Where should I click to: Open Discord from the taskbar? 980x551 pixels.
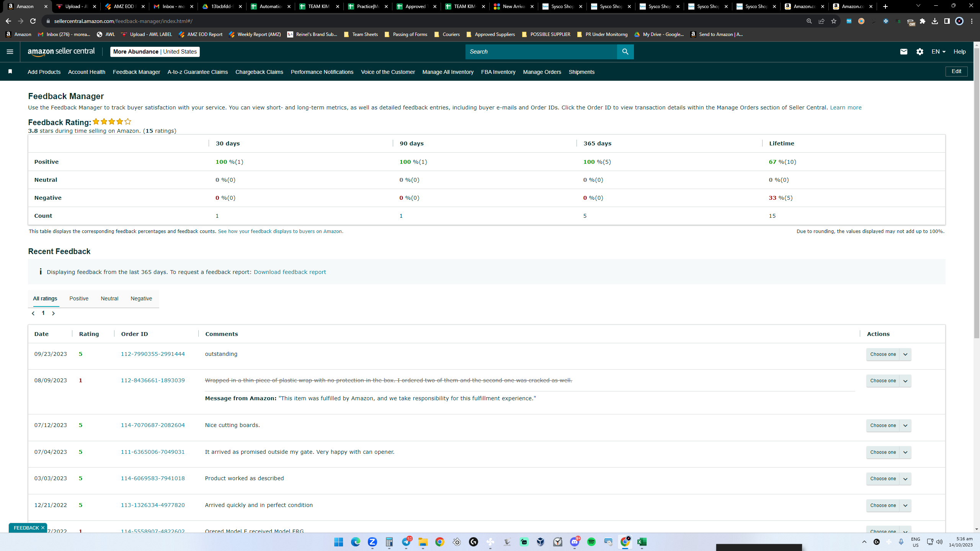[x=575, y=542]
